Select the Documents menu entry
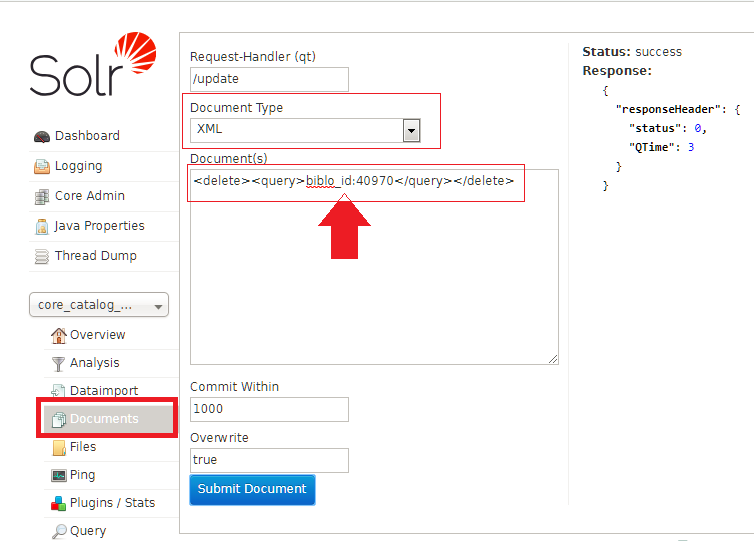Screen dimensions: 754x541 point(108,419)
